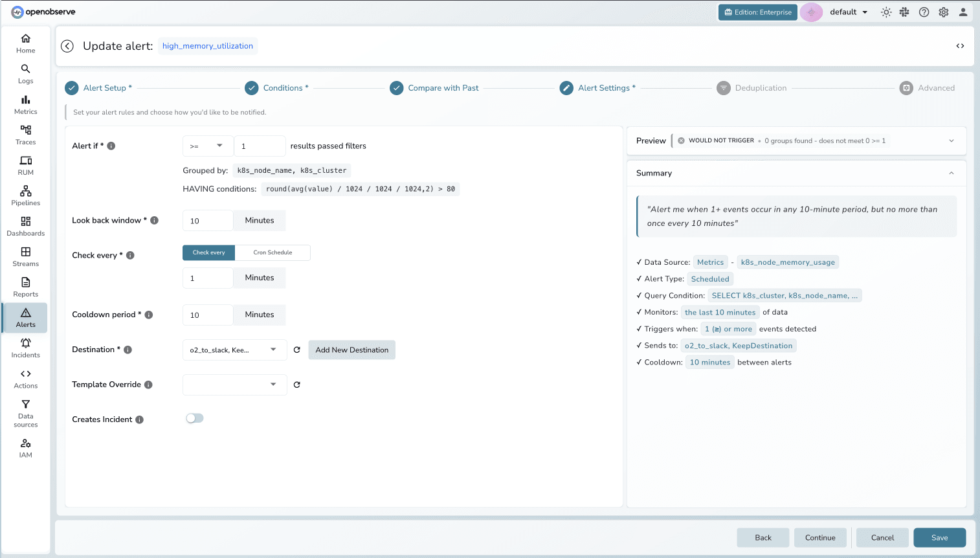980x558 pixels.
Task: Click the openobserve logo
Action: [x=43, y=12]
